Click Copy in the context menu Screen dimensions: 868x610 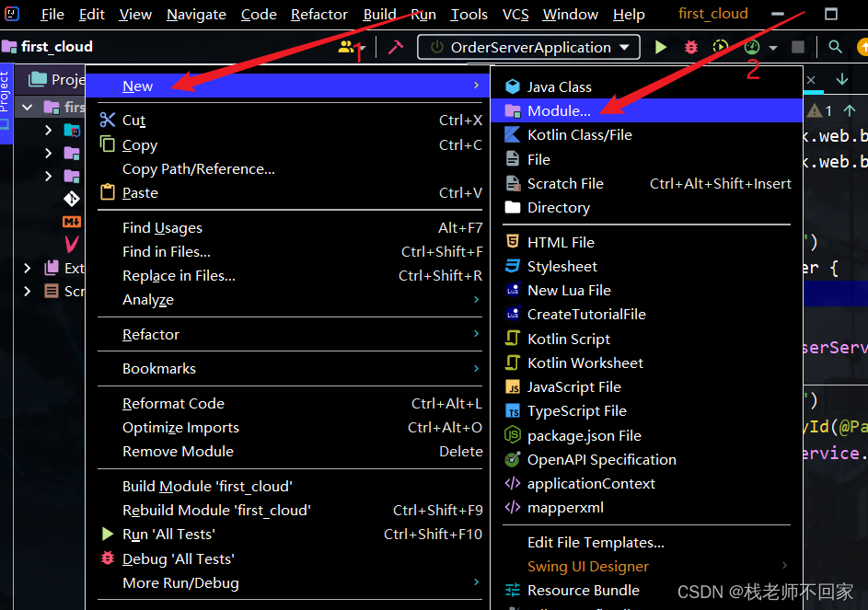pos(288,145)
